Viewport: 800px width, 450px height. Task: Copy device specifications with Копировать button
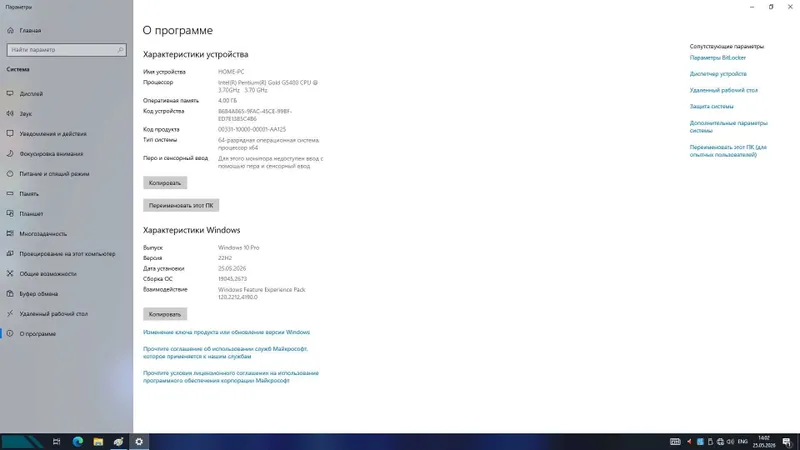(x=165, y=183)
